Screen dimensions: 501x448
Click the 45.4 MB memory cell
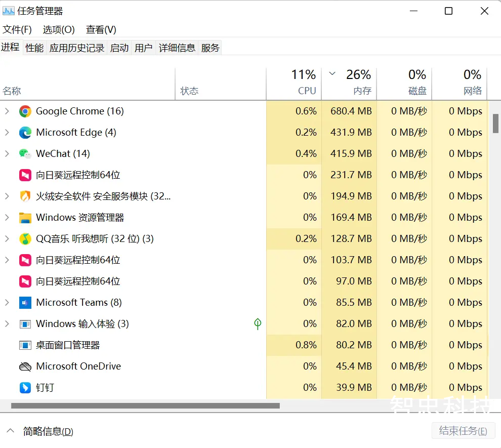coord(349,366)
